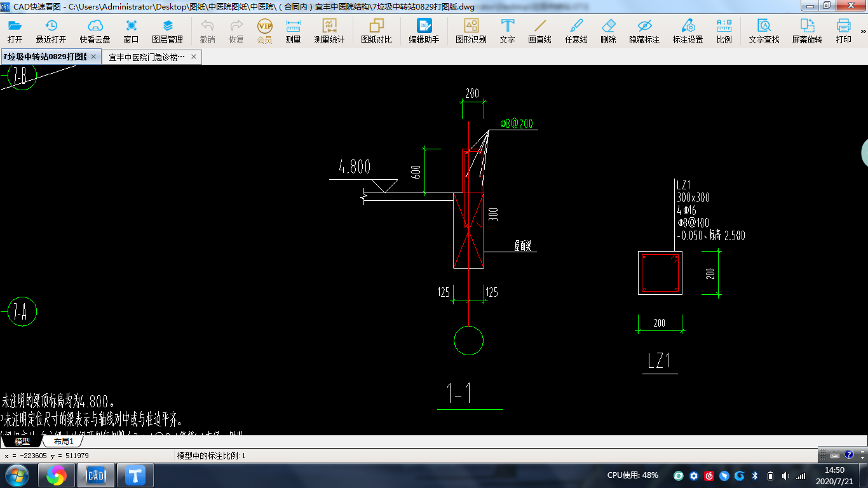The height and width of the screenshot is (488, 868).
Task: Open the network signal tray icon
Action: [801, 475]
